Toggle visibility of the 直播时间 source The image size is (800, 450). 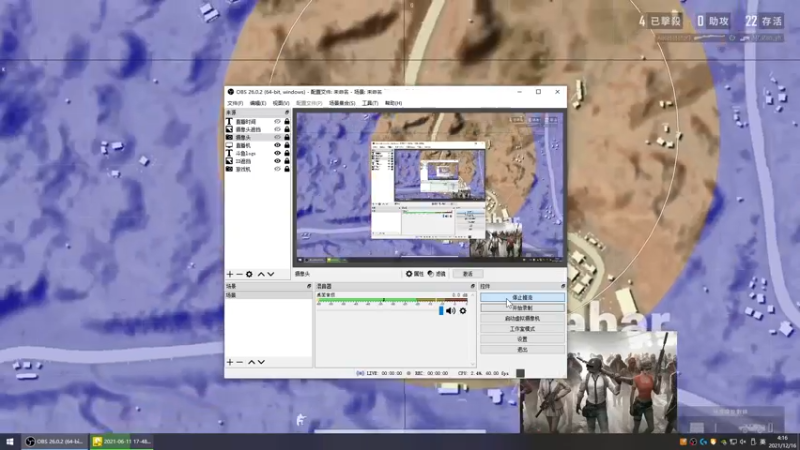278,121
